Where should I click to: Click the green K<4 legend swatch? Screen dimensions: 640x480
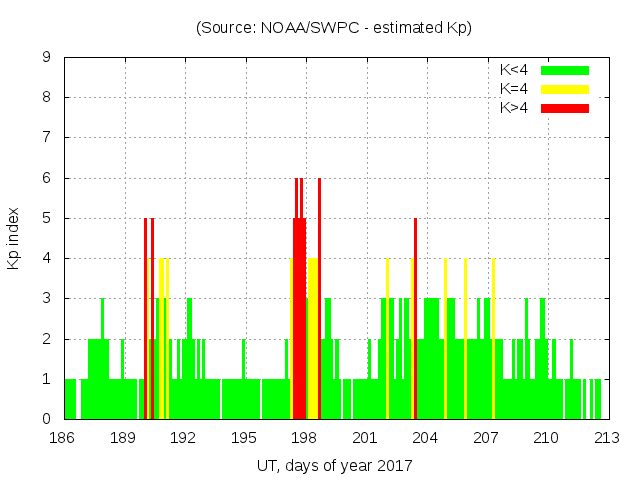[x=565, y=70]
